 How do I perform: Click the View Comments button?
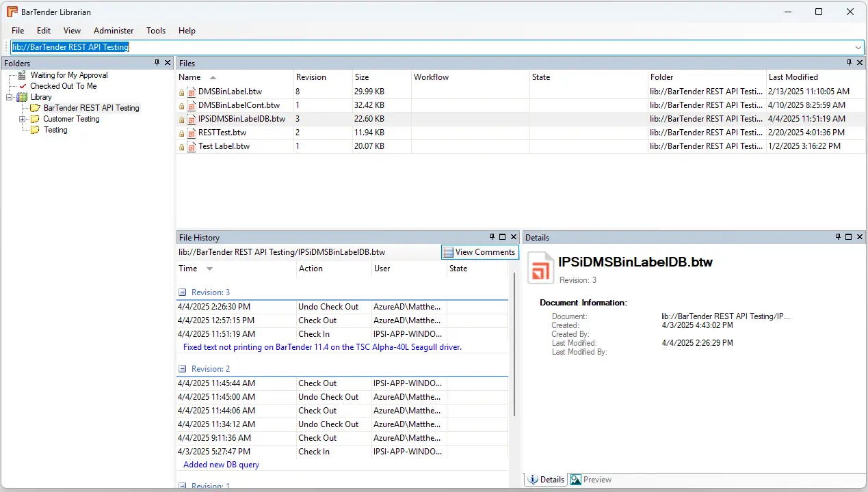coord(479,252)
